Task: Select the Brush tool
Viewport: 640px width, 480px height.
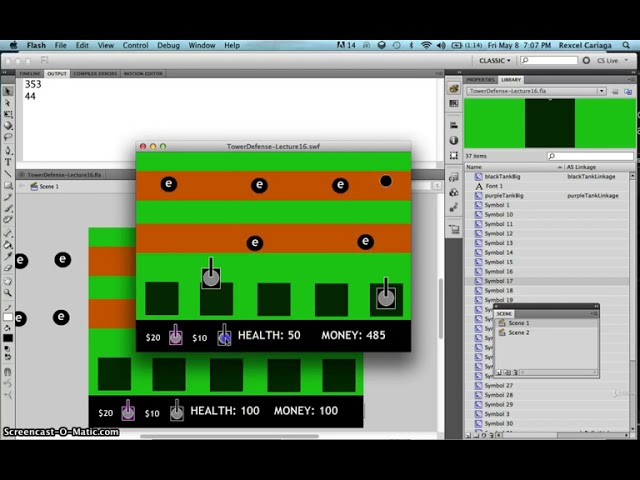Action: click(x=8, y=208)
